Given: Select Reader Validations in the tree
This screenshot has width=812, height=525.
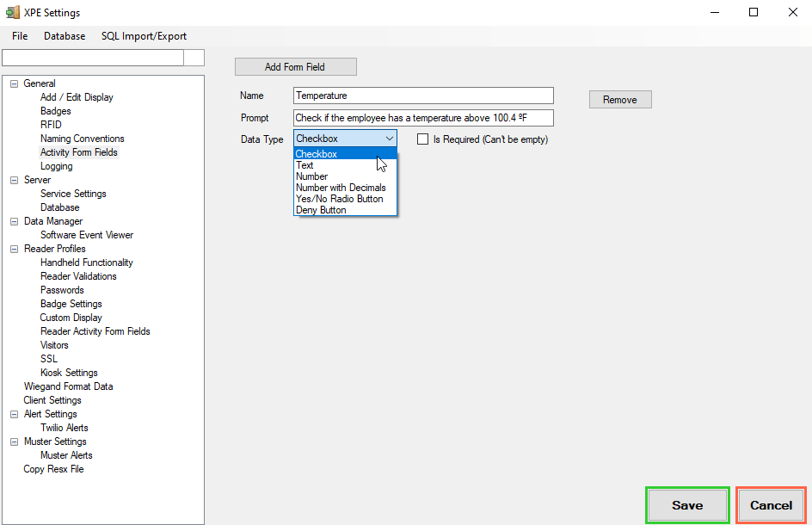Looking at the screenshot, I should point(79,276).
